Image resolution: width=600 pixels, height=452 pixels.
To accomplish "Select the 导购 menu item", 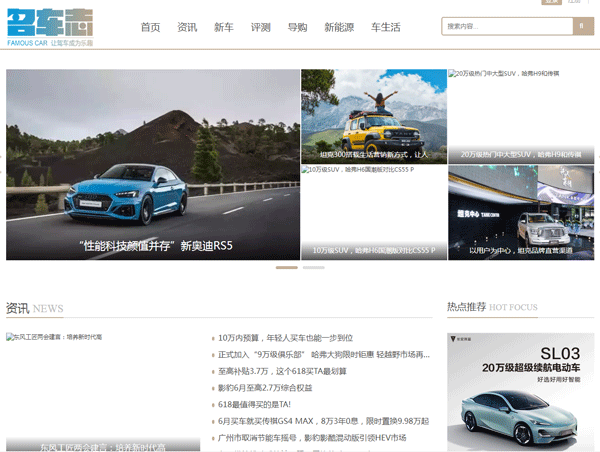I will [298, 27].
